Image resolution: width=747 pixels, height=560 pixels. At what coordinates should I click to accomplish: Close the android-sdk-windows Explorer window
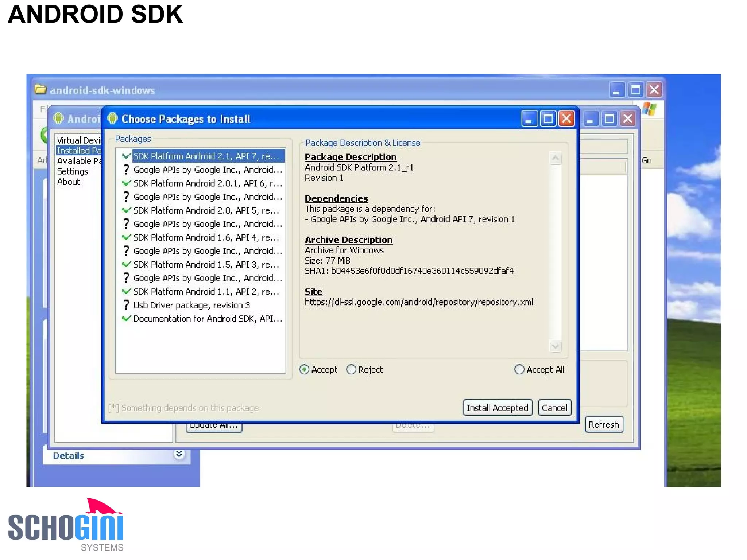point(654,89)
